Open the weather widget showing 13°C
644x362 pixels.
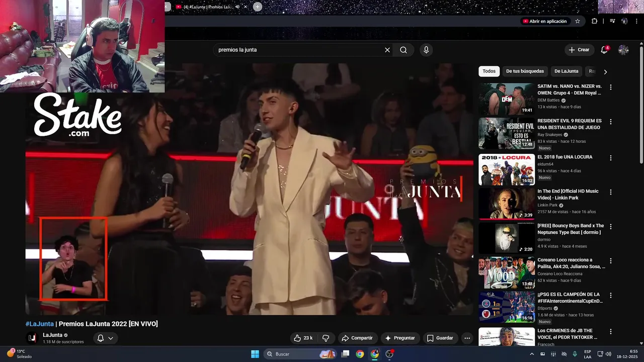[x=19, y=354]
